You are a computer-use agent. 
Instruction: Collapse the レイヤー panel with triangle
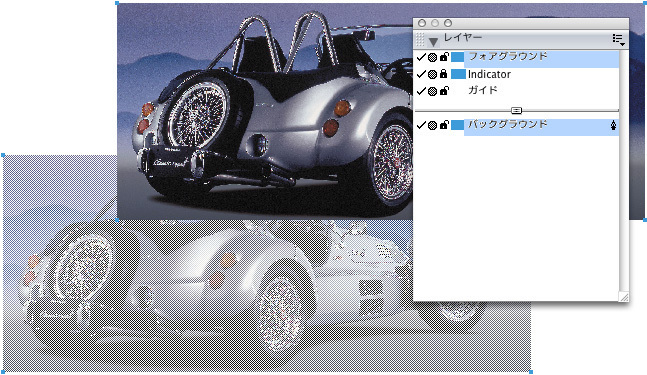(433, 42)
